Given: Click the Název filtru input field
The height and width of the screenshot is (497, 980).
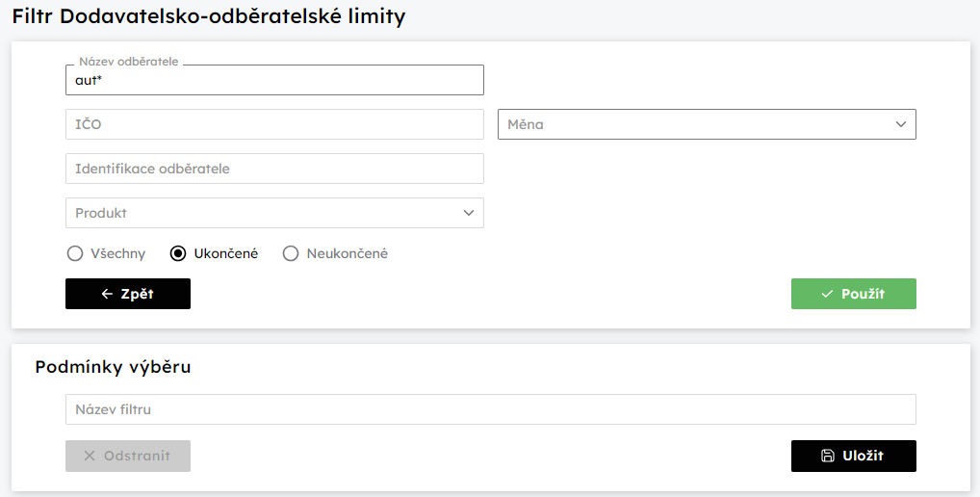Looking at the screenshot, I should (491, 409).
